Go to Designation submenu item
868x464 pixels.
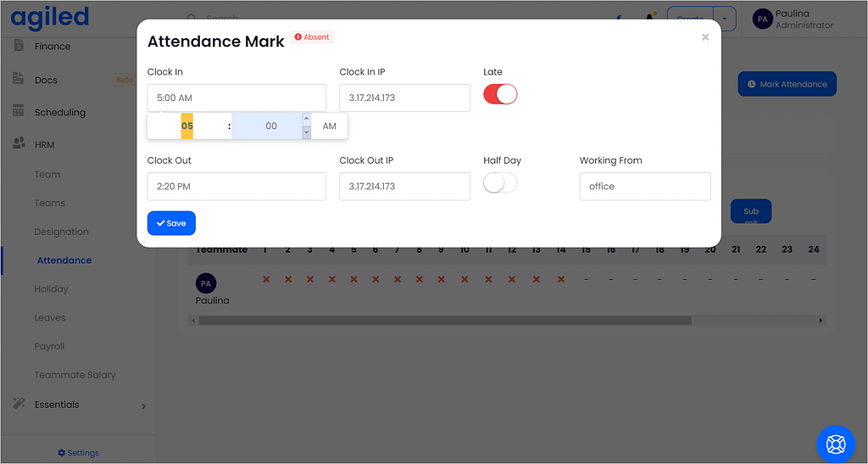coord(61,232)
